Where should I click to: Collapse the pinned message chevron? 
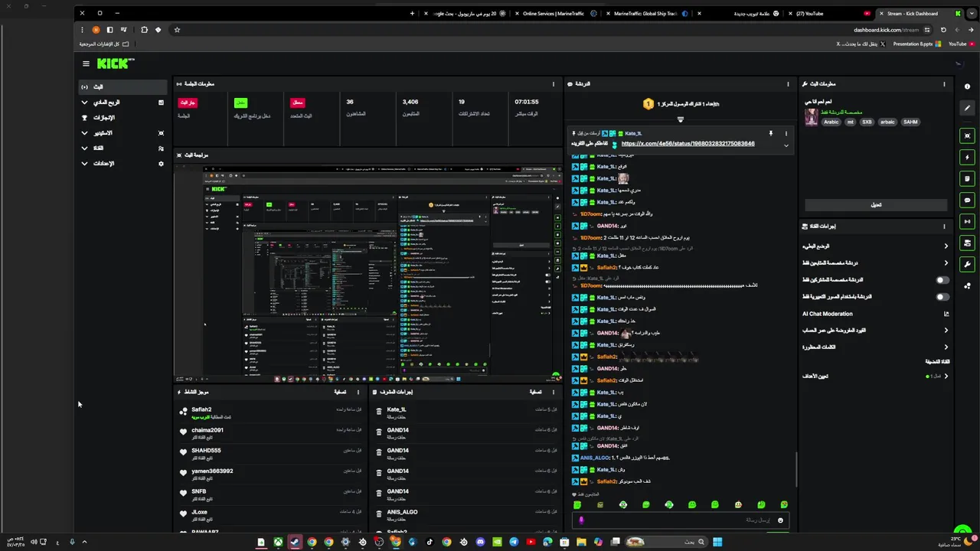coord(786,145)
